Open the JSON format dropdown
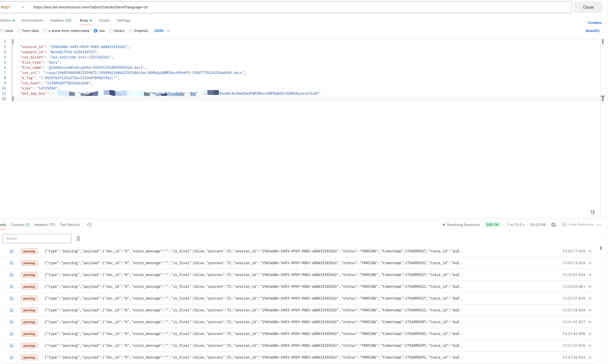Screen dimensions: 611x364 coord(162,31)
